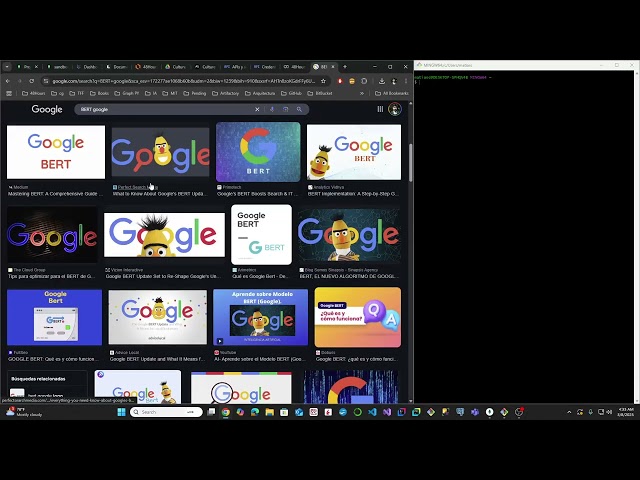
Task: Clear the search box with the X icon
Action: (x=257, y=109)
